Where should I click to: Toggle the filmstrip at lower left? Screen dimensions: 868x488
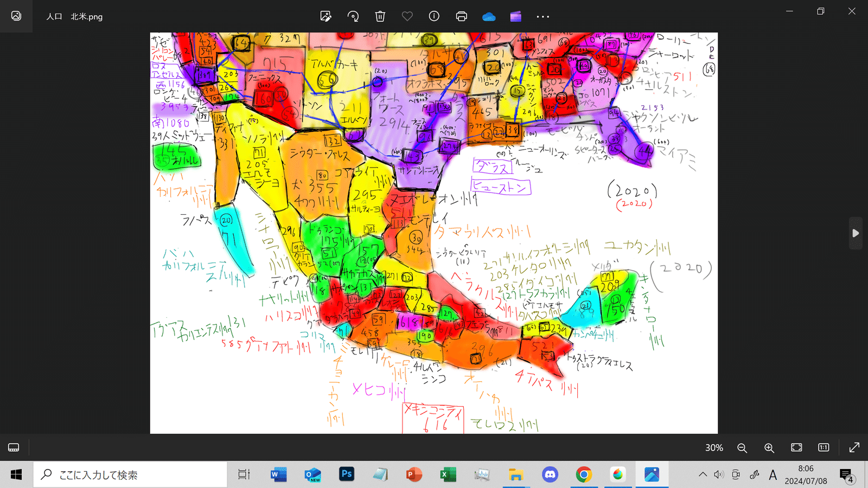pos(14,447)
